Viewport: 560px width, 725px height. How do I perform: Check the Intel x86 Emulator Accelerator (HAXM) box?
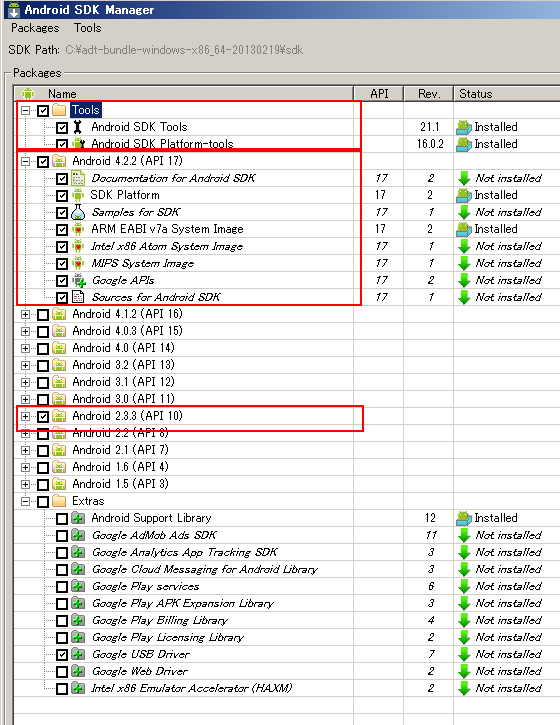[x=62, y=689]
